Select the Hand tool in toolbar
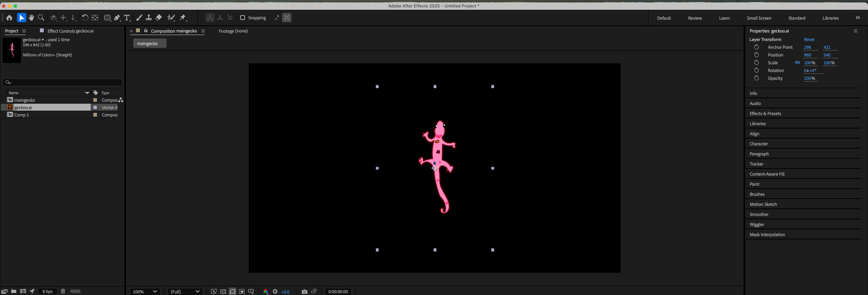868x295 pixels. 31,18
